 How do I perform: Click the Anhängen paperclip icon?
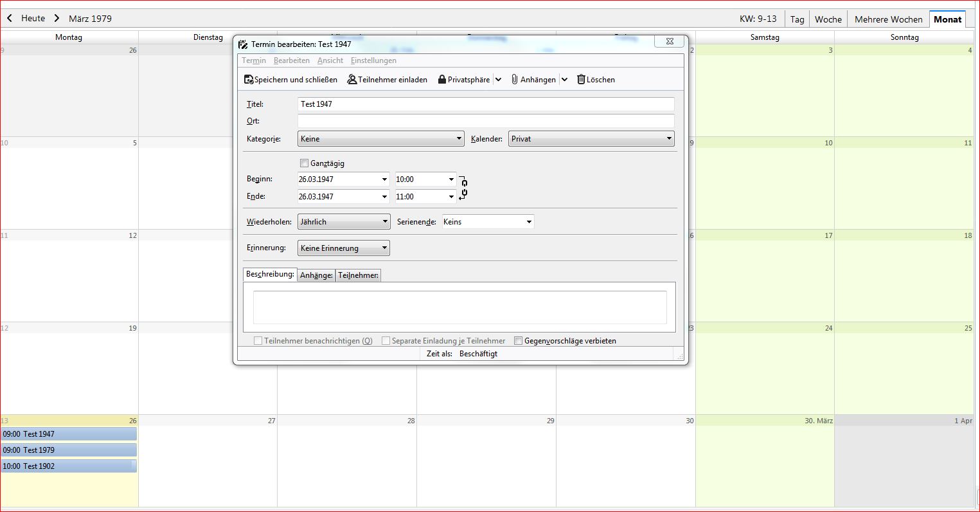click(515, 80)
